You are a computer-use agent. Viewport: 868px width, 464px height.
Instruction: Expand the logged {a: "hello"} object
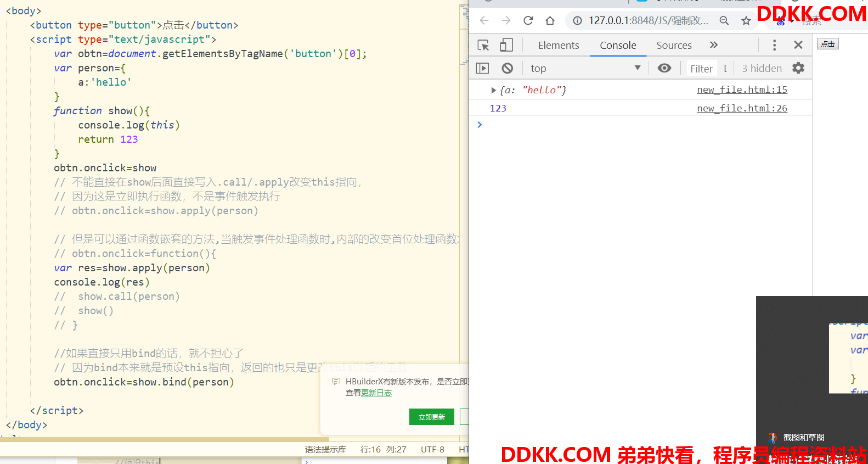pos(493,90)
